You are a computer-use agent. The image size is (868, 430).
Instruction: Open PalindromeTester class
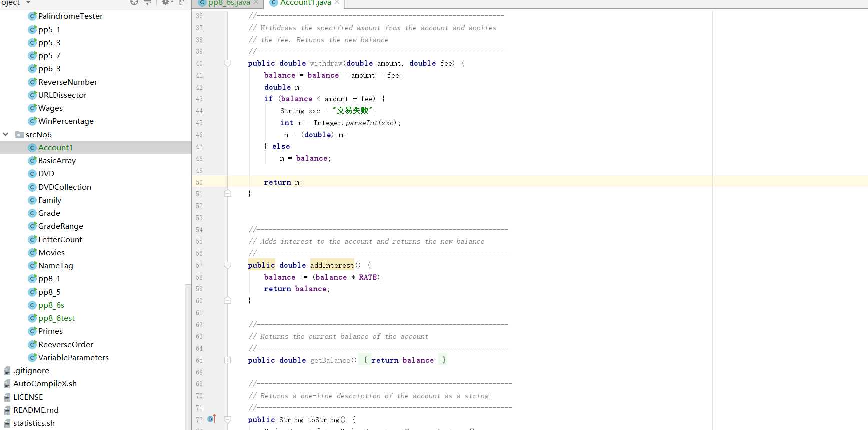[70, 16]
